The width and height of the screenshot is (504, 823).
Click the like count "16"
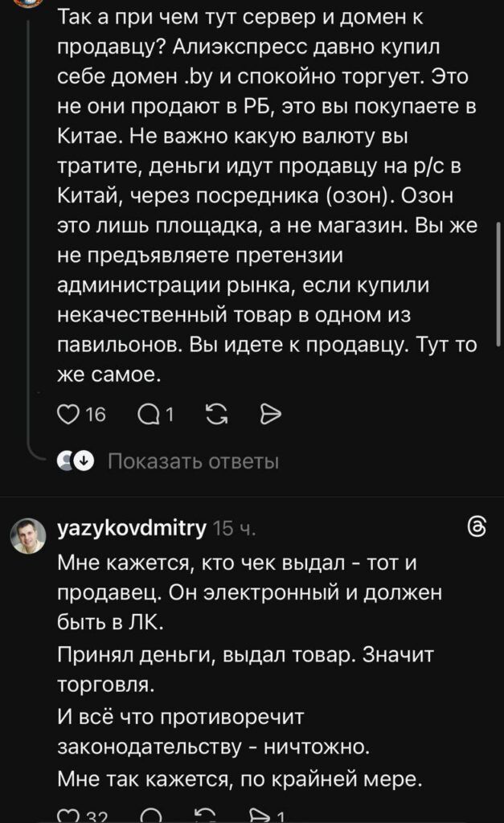[x=95, y=414]
